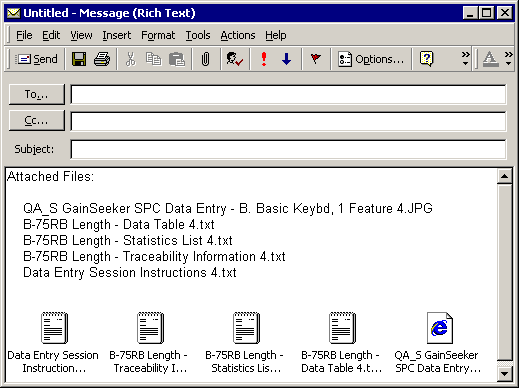Select the QA_S GainSeeker SPC Data Entry attachment
The height and width of the screenshot is (388, 519).
(438, 342)
